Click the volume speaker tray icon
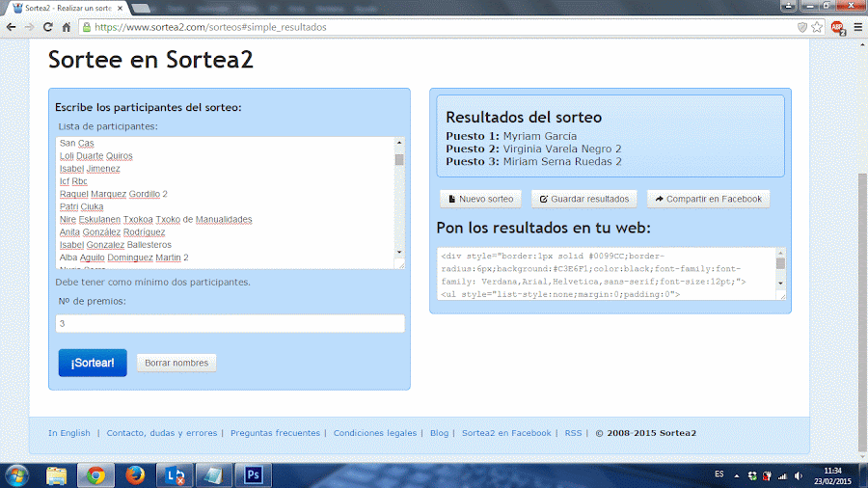 coord(798,475)
